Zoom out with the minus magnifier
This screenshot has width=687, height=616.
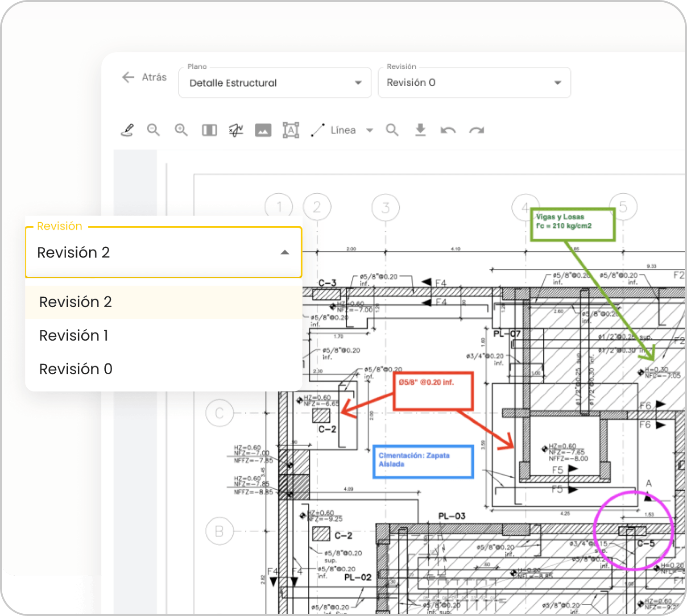click(153, 130)
